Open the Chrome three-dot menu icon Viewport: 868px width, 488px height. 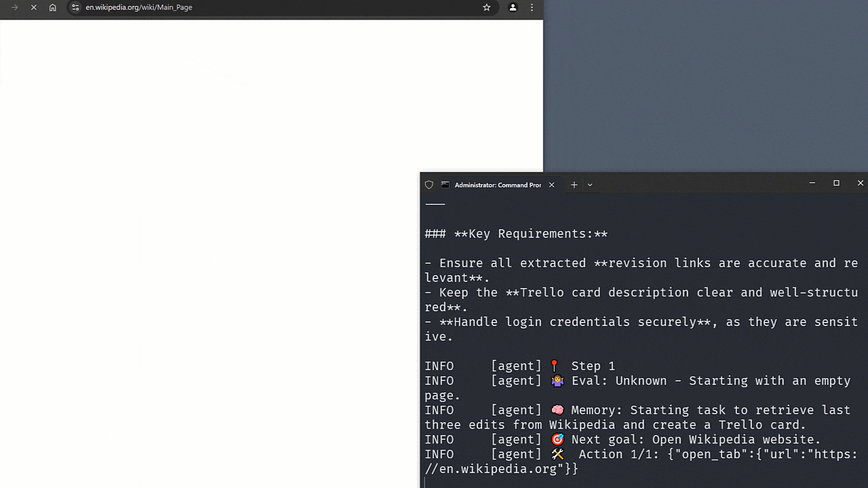pyautogui.click(x=532, y=7)
